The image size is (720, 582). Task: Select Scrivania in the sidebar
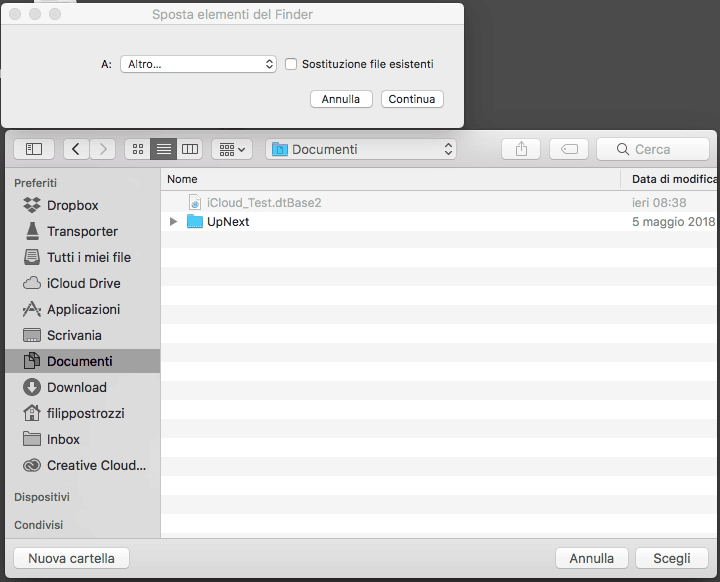point(83,335)
